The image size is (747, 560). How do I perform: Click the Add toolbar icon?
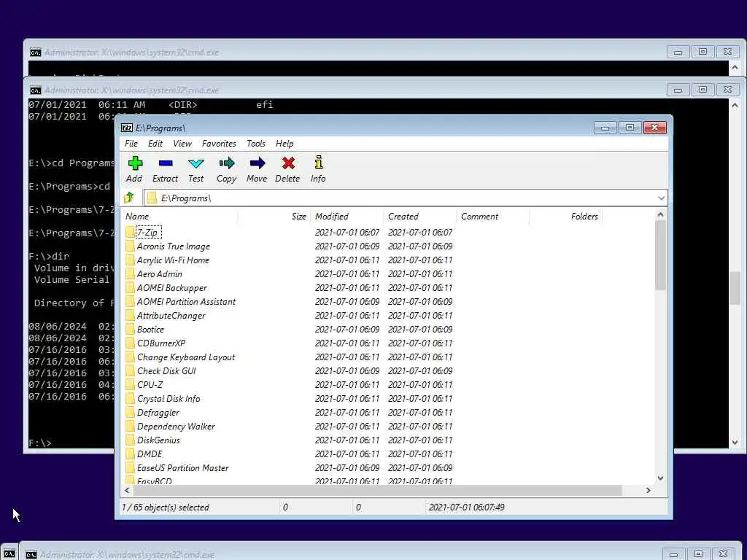[x=135, y=163]
